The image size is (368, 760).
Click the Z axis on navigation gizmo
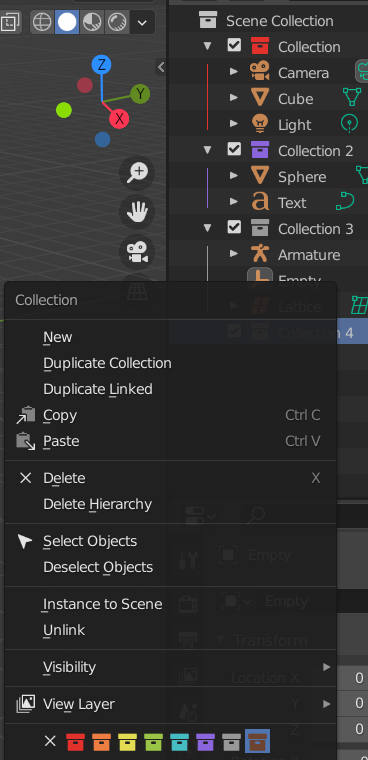click(x=101, y=65)
